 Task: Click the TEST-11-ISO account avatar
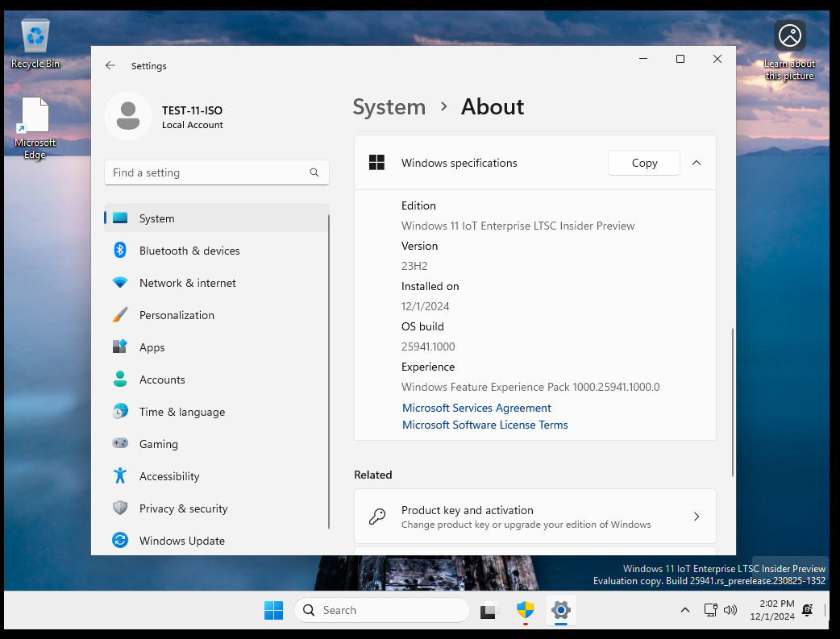[128, 116]
